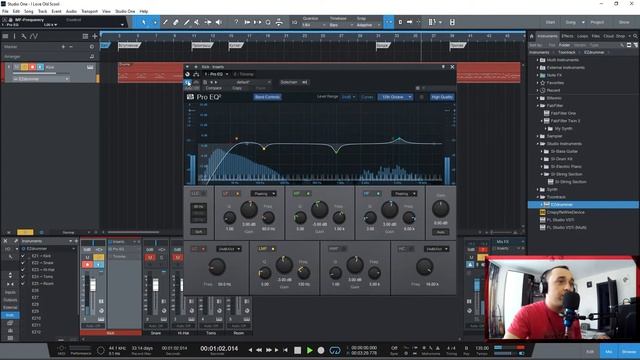
Task: Adjust the Kick channel volume fader
Action: [x=93, y=285]
